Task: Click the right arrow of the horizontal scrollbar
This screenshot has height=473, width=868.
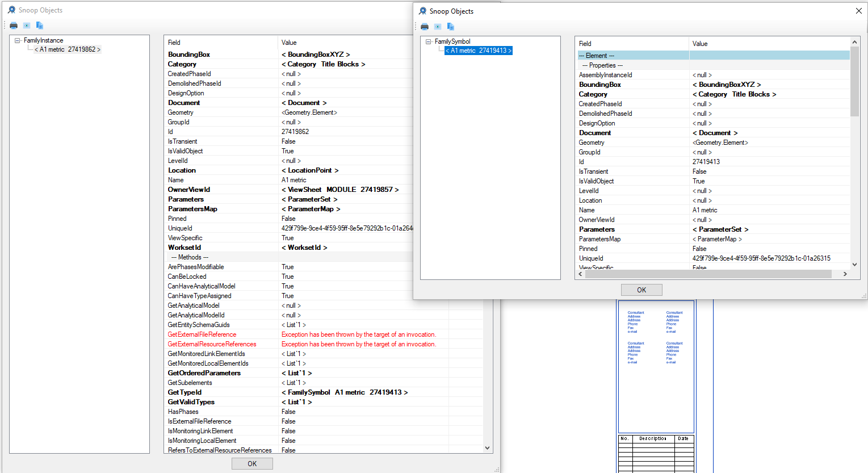Action: point(845,274)
